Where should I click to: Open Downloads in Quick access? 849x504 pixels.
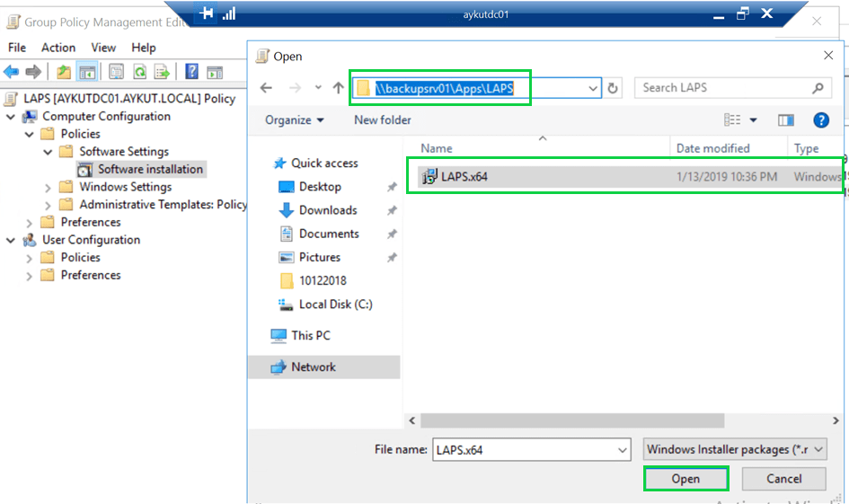(x=327, y=210)
